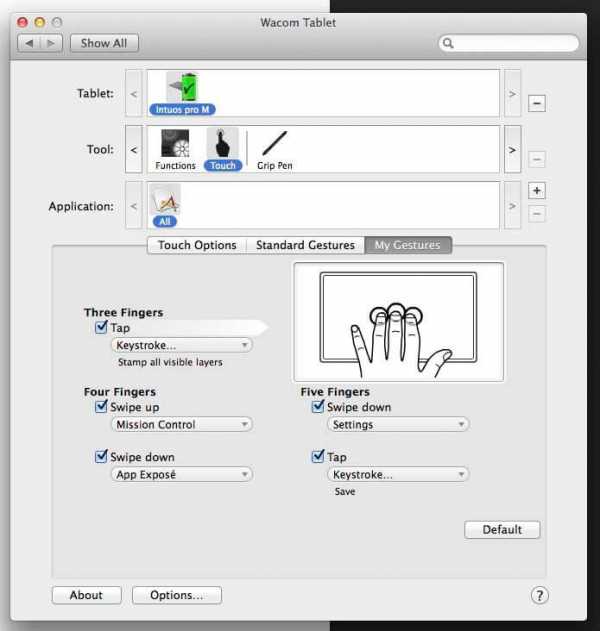Click the Stamp all visible layers text
This screenshot has height=631, width=600.
[x=170, y=362]
